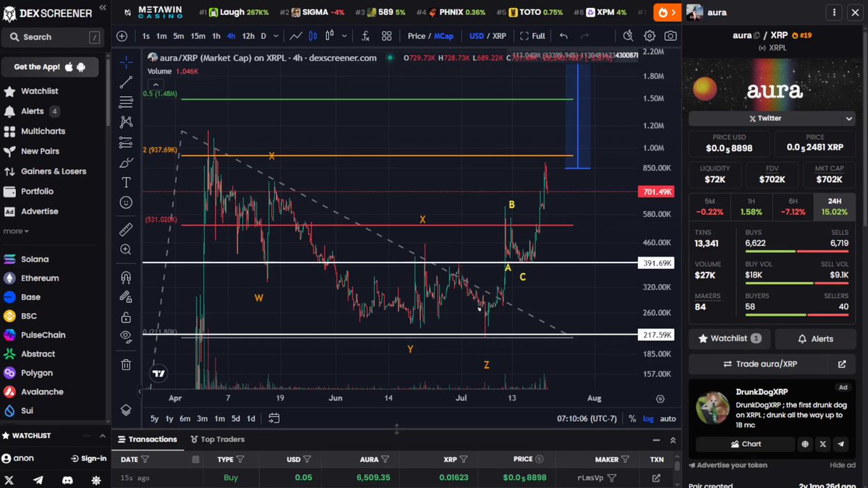Screen dimensions: 868x488
Task: Select the 24H stats period tab
Action: (x=833, y=206)
